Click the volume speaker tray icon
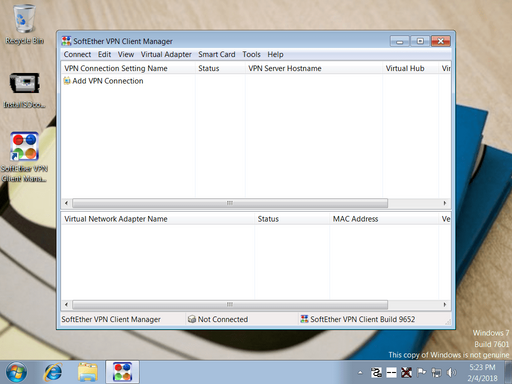 pyautogui.click(x=451, y=372)
